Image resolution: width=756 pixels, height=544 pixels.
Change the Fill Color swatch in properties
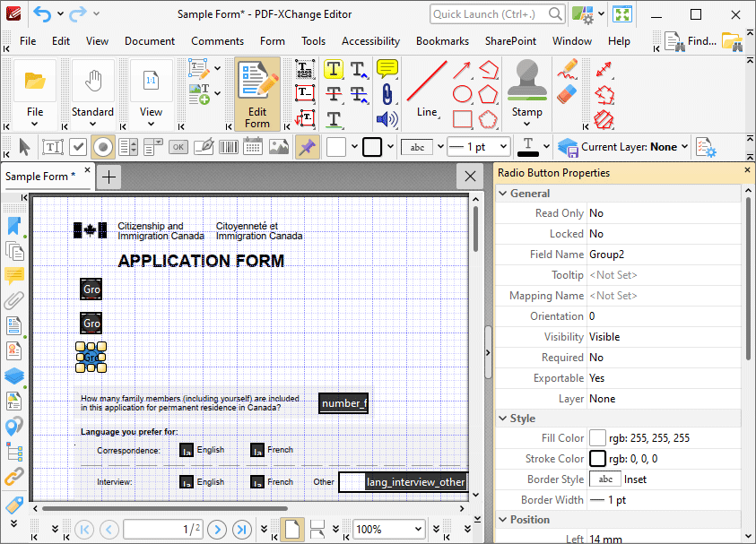[597, 438]
